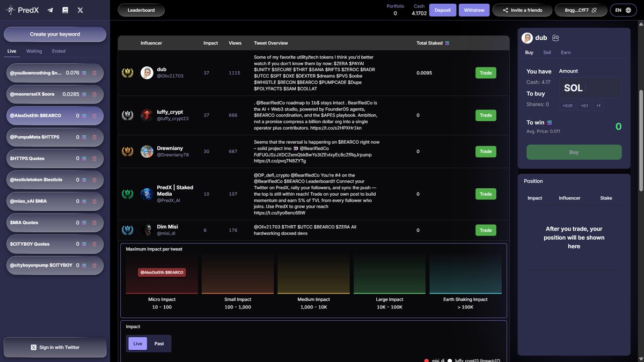The image size is (644, 362).
Task: Open the EN language selector
Action: coord(623,10)
